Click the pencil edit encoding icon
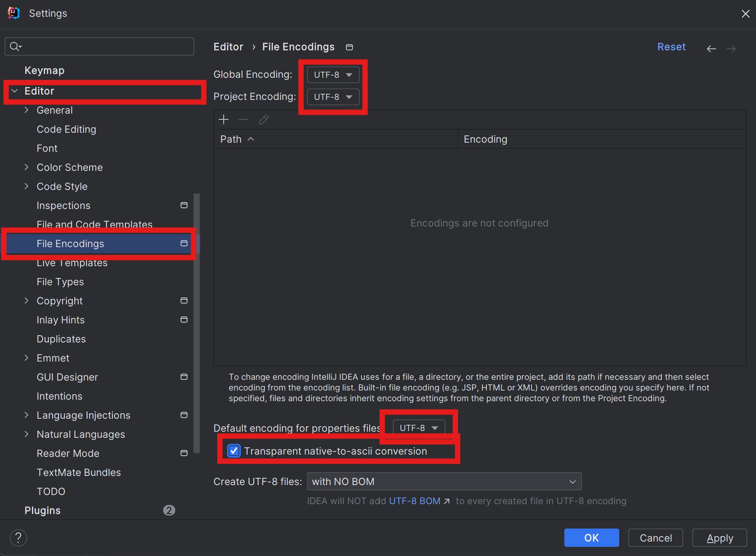756x556 pixels. 264,120
